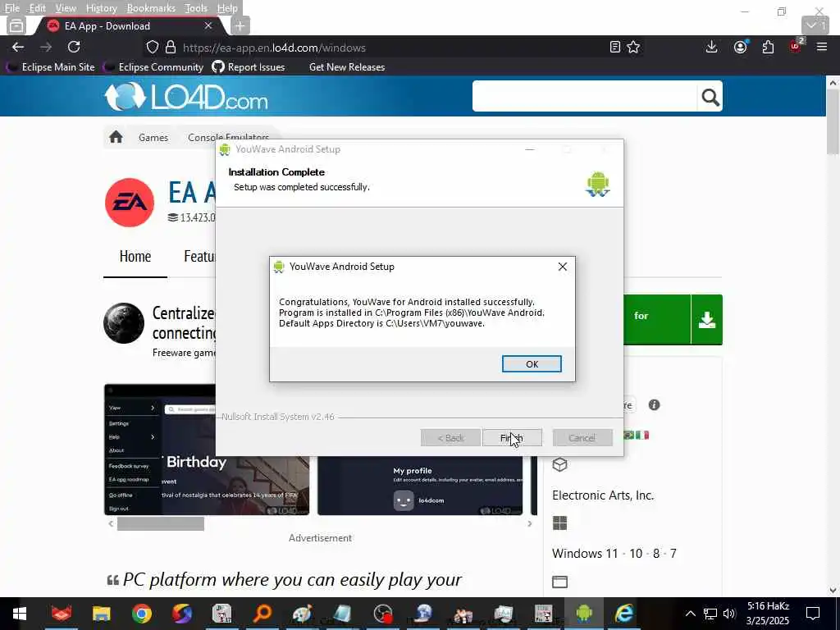The height and width of the screenshot is (630, 840).
Task: Click the Electronic Arts, Inc. publisher text
Action: [603, 495]
